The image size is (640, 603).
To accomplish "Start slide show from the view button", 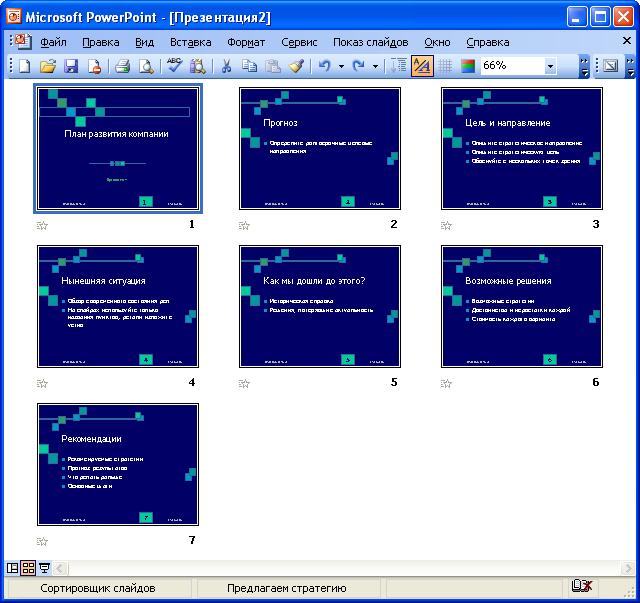I will 44,568.
